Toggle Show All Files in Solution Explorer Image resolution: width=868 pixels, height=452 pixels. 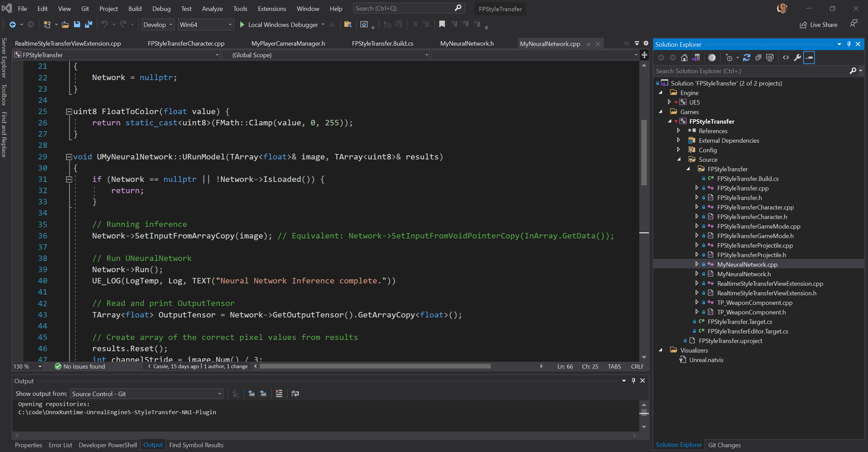pos(770,58)
